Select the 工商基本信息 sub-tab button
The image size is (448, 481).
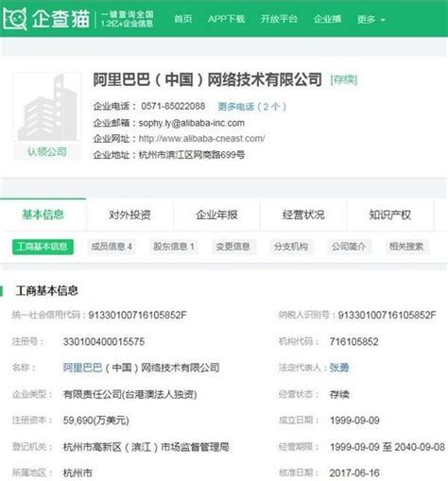(43, 247)
